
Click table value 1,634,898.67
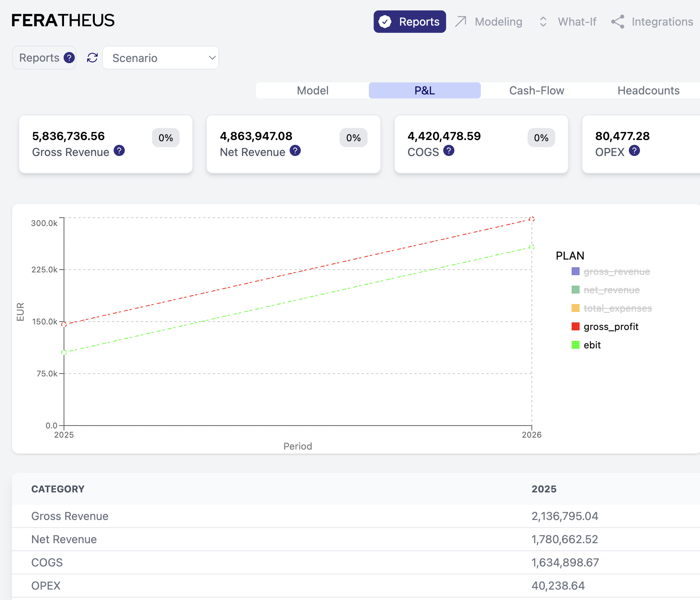click(x=565, y=562)
